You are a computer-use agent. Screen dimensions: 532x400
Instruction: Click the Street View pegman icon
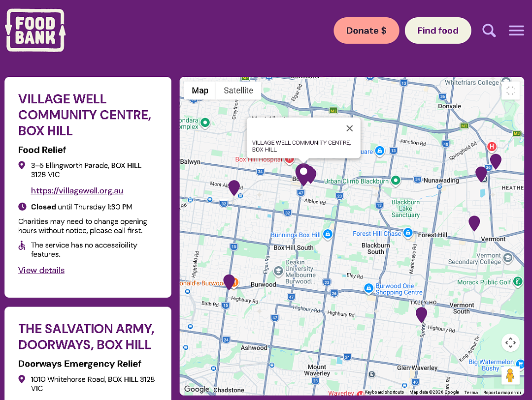point(510,375)
